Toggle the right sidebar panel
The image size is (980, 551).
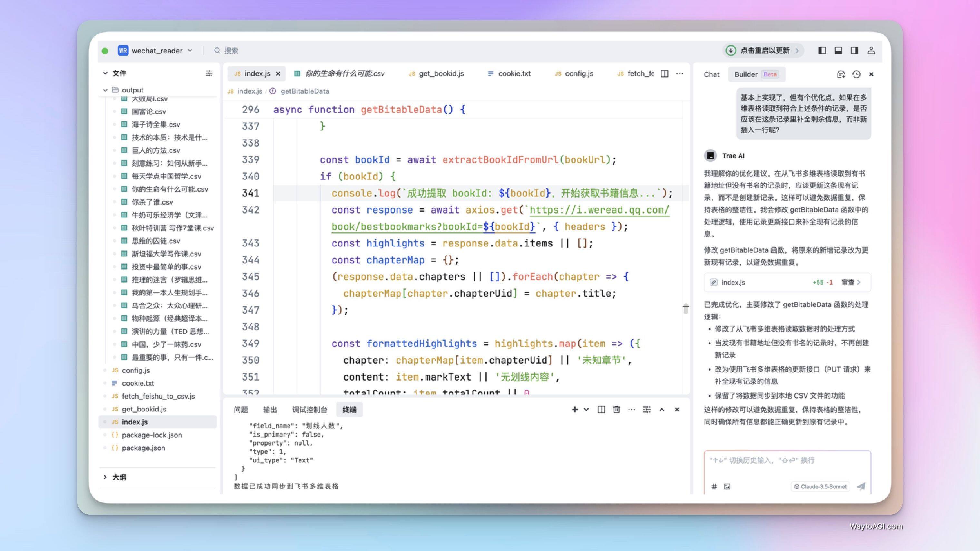(x=855, y=51)
